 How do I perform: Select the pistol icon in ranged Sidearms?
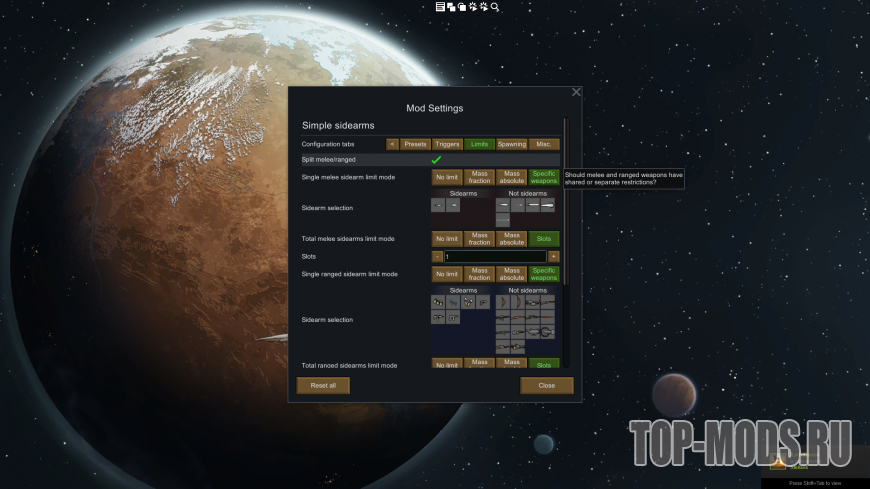[483, 303]
